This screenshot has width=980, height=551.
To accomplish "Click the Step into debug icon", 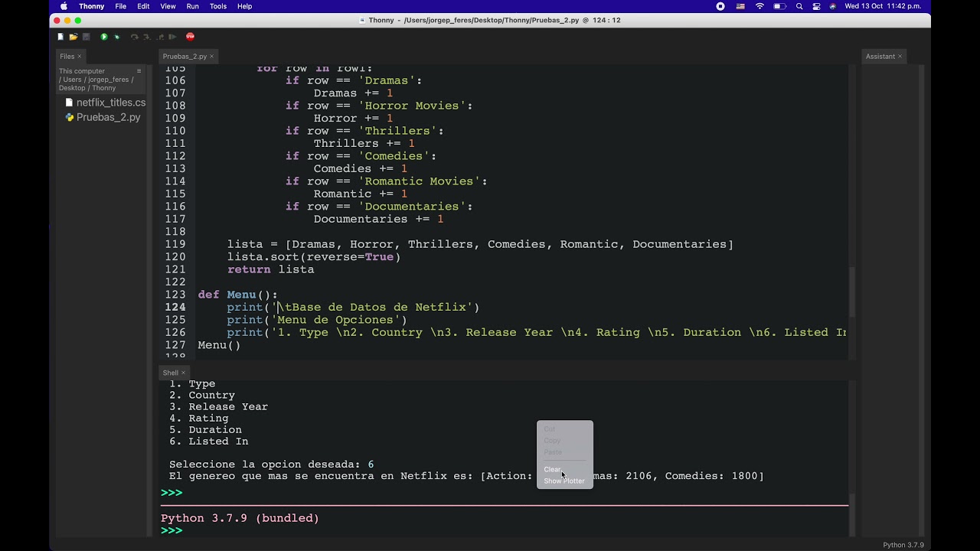I will (147, 37).
